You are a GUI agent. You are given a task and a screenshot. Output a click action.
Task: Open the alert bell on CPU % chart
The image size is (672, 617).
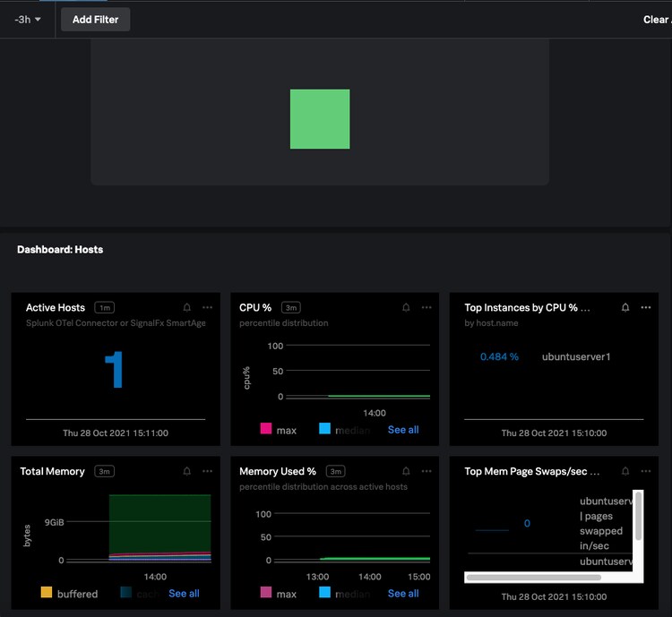pyautogui.click(x=406, y=307)
